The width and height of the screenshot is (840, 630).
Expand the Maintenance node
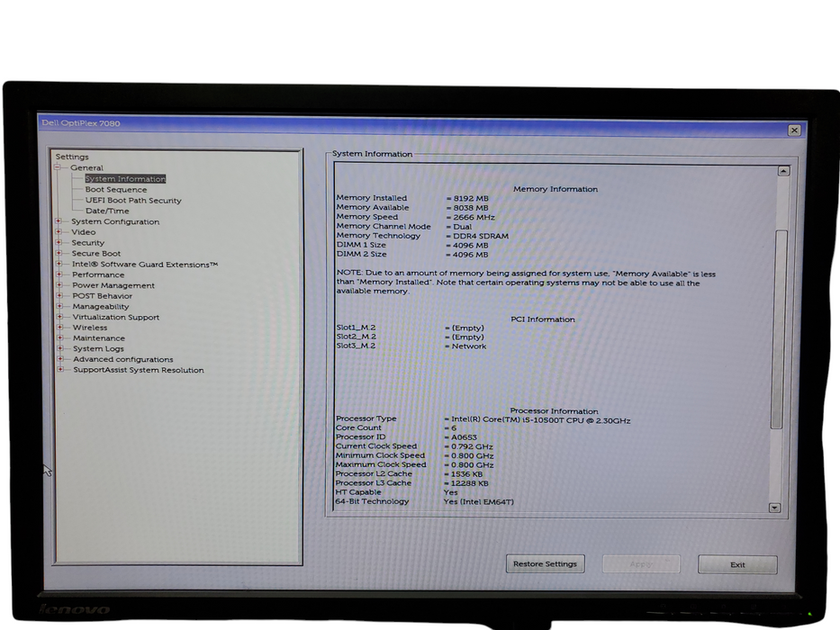point(60,337)
